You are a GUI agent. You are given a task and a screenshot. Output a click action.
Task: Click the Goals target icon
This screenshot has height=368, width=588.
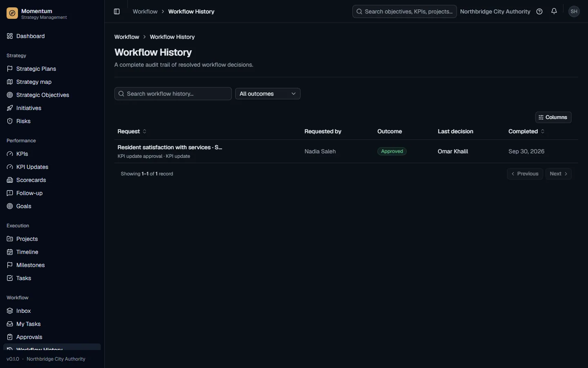(10, 206)
